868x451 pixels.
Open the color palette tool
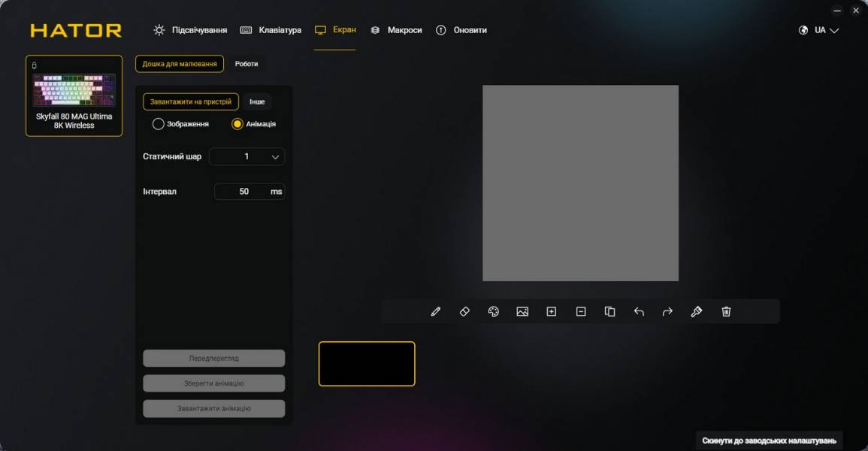[494, 311]
